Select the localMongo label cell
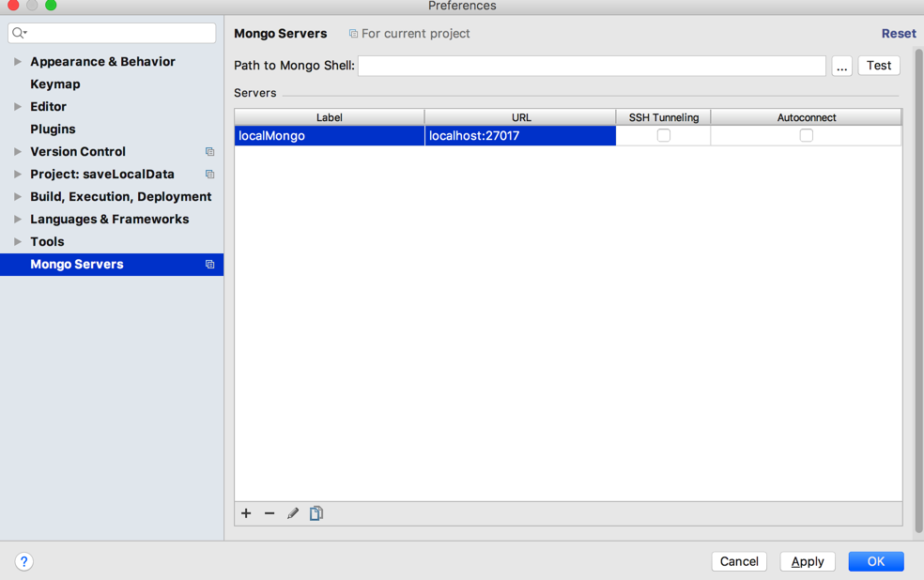This screenshot has height=580, width=924. (x=330, y=135)
